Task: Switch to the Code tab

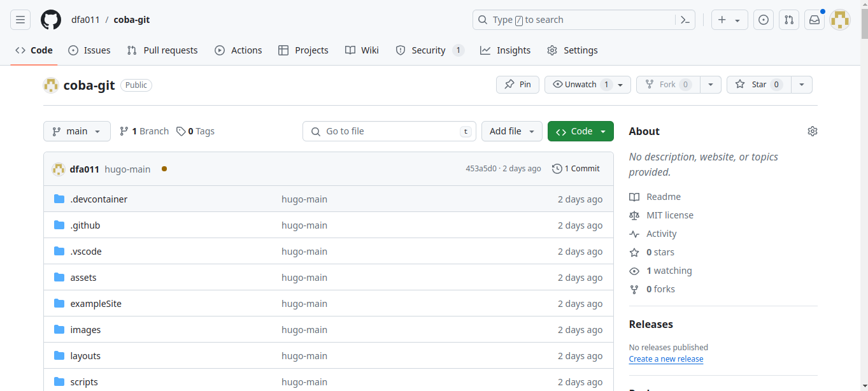Action: (34, 50)
